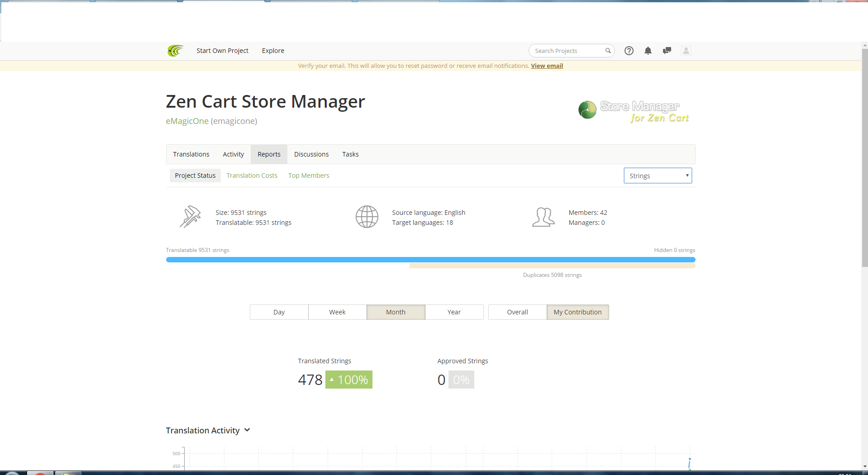Click the 'Size: 9531 strings' text

pyautogui.click(x=241, y=213)
